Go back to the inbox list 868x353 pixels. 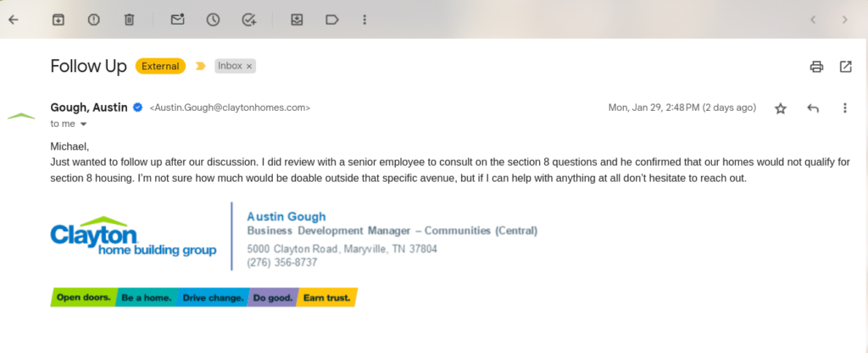pyautogui.click(x=13, y=19)
